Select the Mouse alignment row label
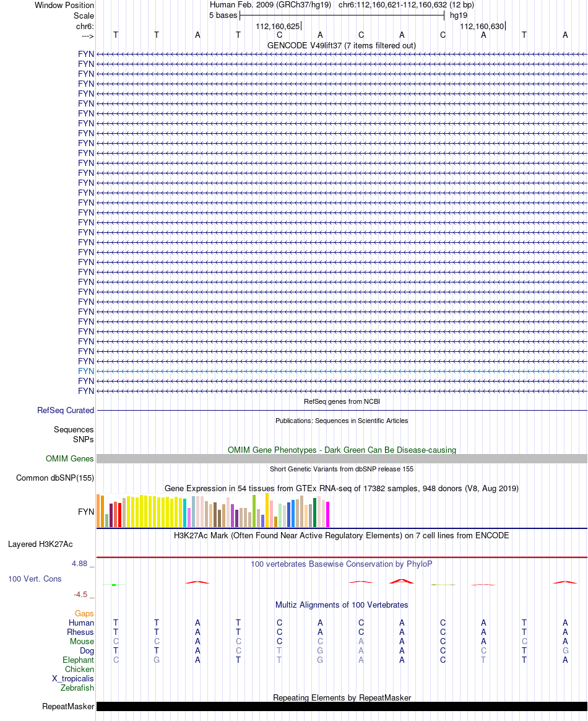 point(82,641)
